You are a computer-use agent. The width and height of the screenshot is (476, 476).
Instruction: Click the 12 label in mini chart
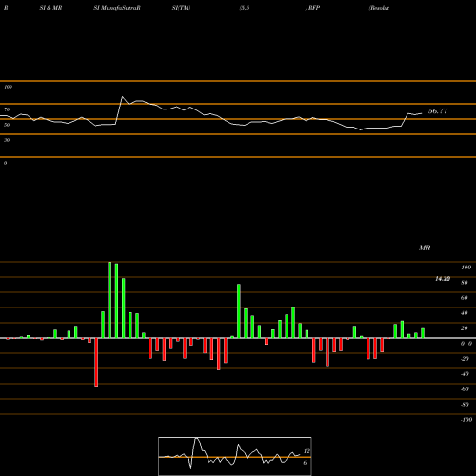307,451
